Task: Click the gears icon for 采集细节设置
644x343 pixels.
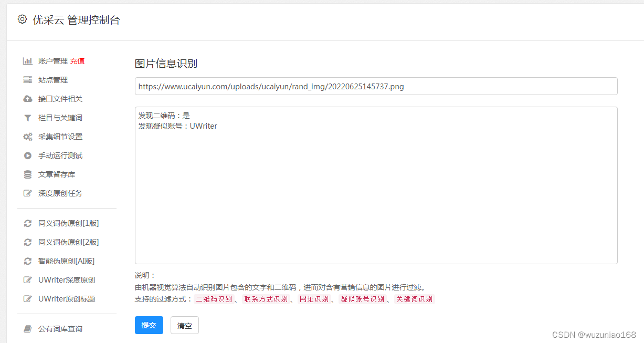Action: pos(28,136)
